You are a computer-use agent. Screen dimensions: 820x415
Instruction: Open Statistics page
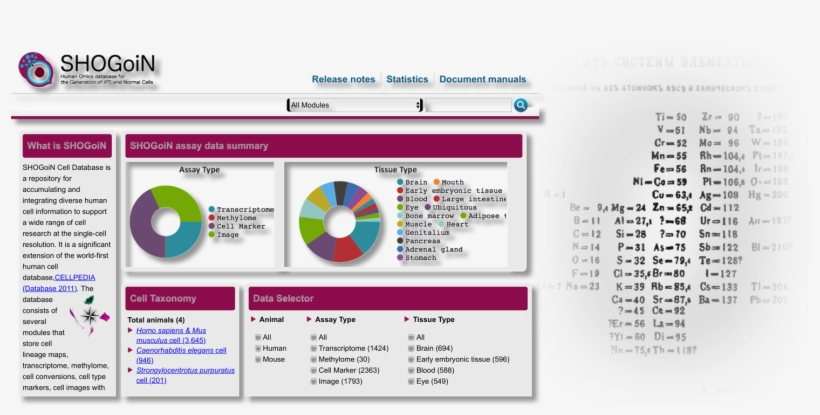(x=407, y=79)
